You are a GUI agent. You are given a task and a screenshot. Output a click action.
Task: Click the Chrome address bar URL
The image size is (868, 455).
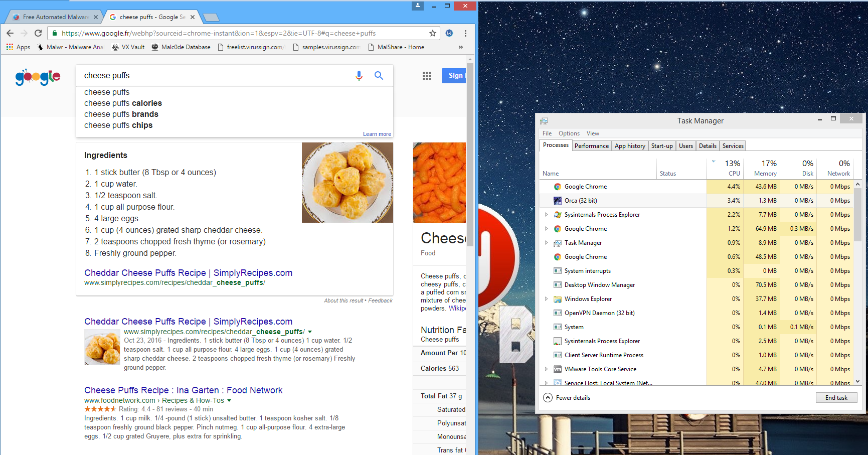pos(219,33)
